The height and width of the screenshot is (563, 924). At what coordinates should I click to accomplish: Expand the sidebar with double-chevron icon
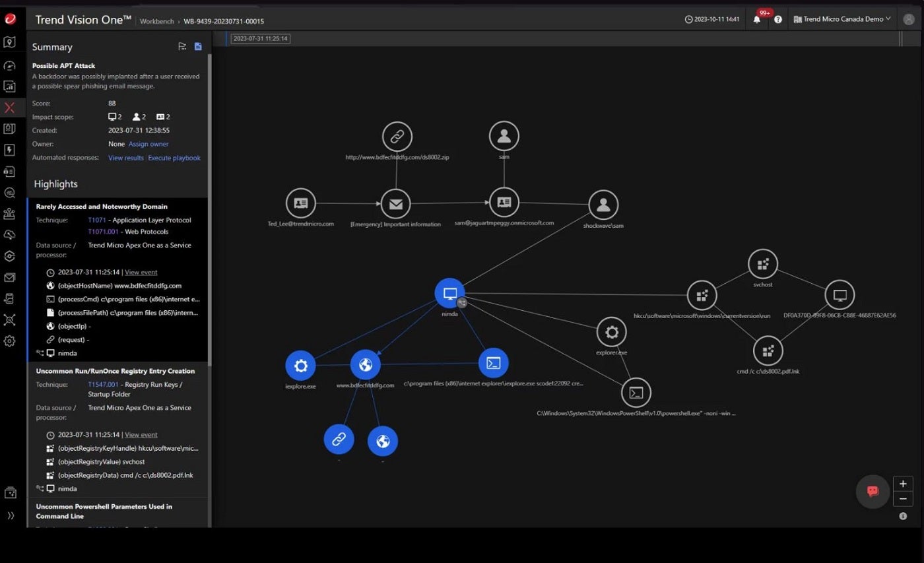click(x=11, y=515)
